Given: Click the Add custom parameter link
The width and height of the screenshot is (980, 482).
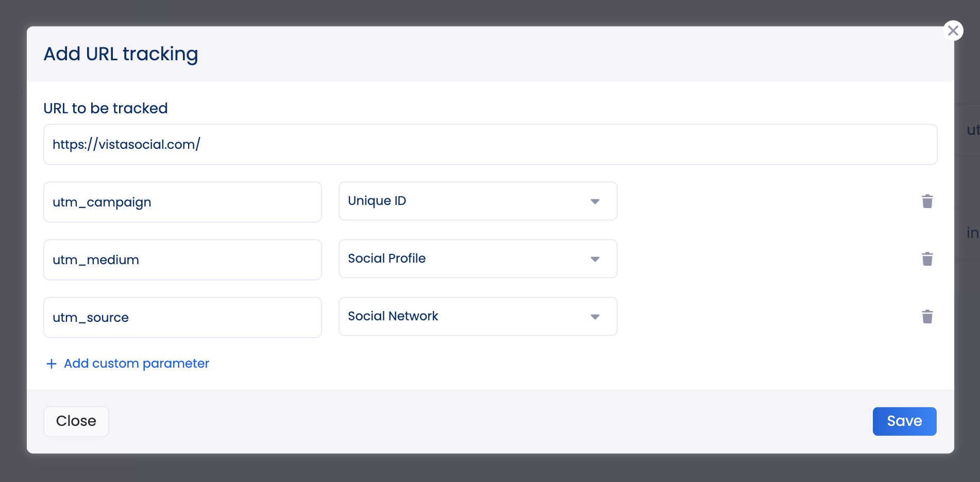Looking at the screenshot, I should point(137,364).
